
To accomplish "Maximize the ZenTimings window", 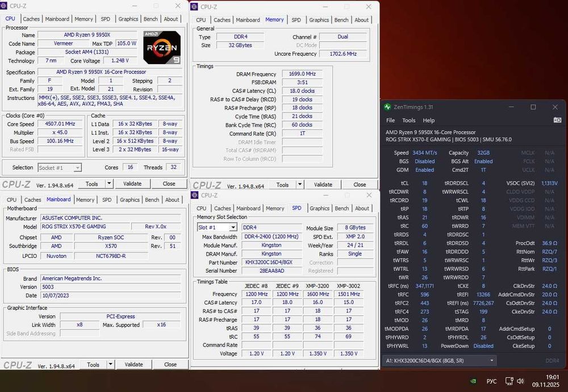I will 533,107.
